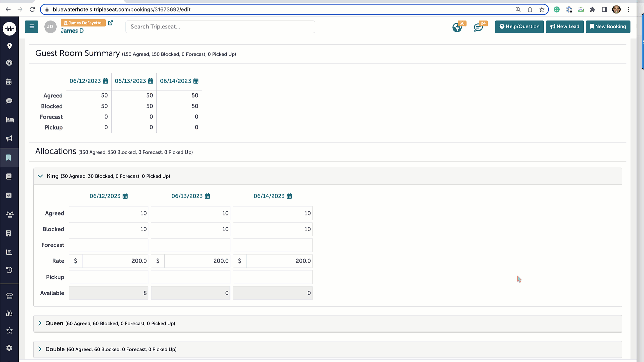Collapse the King allocation section

(x=40, y=176)
